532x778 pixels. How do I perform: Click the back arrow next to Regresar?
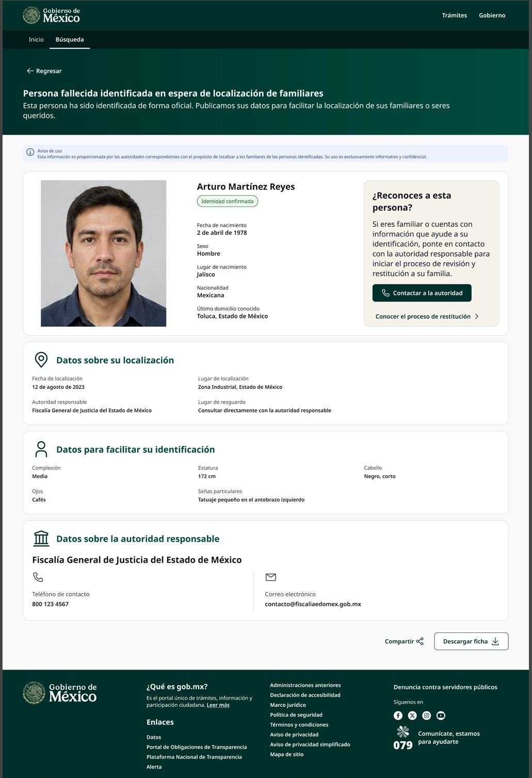point(30,71)
